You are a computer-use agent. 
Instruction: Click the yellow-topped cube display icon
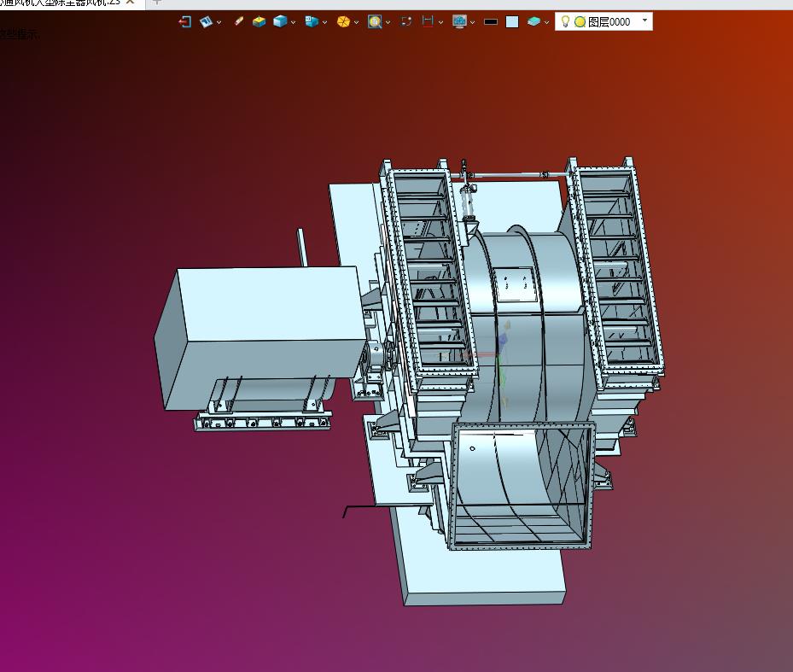click(259, 21)
